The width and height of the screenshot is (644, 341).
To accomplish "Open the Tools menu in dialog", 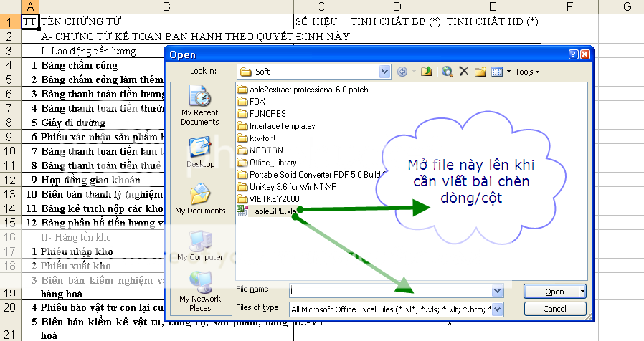I will point(526,72).
